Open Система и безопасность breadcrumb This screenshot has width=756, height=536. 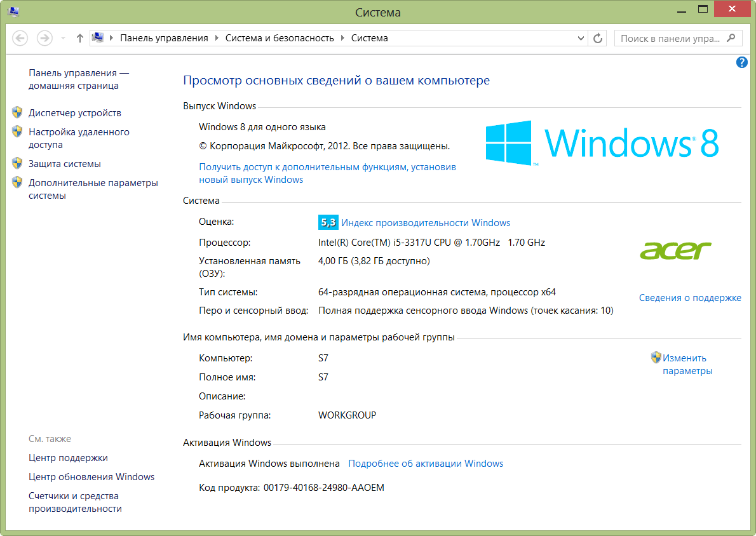[x=280, y=38]
